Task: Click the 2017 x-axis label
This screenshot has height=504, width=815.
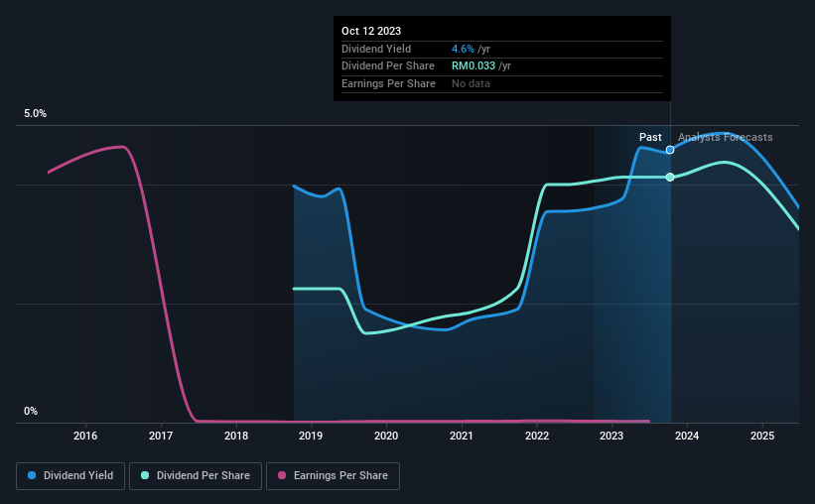Action: (x=161, y=436)
